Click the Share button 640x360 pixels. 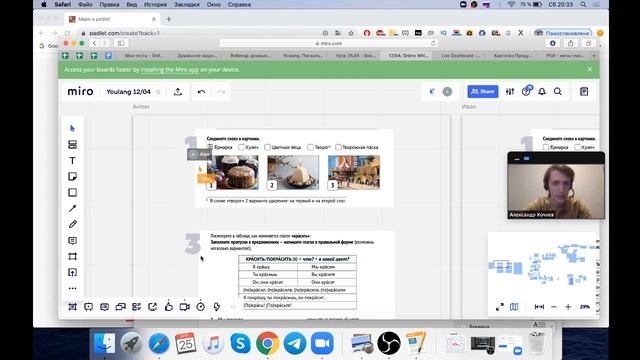coord(483,91)
